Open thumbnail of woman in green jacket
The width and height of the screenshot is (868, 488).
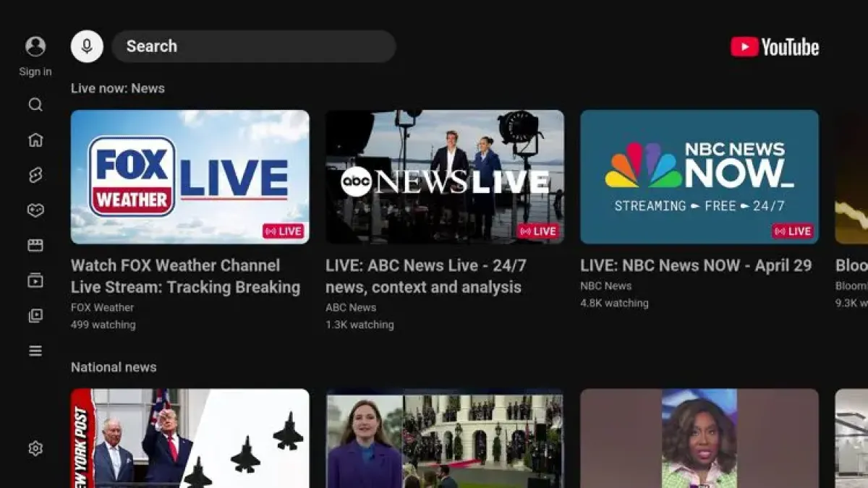coord(699,438)
